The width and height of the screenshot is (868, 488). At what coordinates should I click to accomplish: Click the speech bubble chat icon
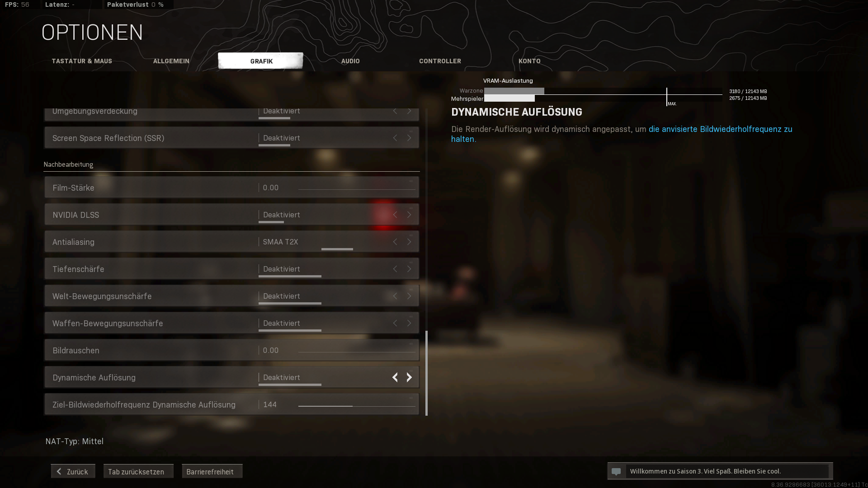(617, 471)
